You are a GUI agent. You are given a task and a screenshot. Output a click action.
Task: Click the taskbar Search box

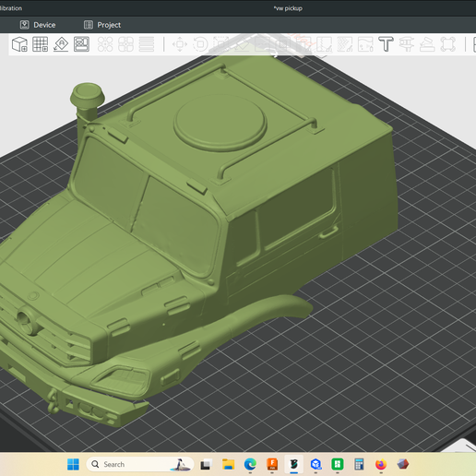(x=140, y=464)
